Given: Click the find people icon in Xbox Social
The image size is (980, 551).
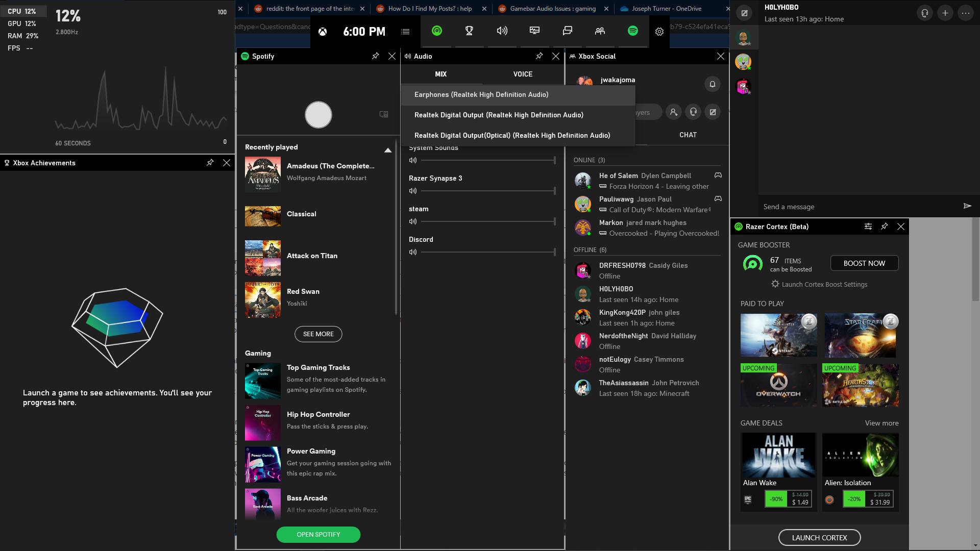Looking at the screenshot, I should pyautogui.click(x=674, y=112).
